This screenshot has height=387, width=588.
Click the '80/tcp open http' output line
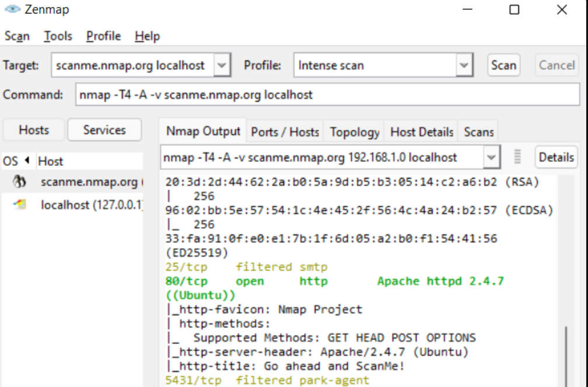[x=334, y=281]
